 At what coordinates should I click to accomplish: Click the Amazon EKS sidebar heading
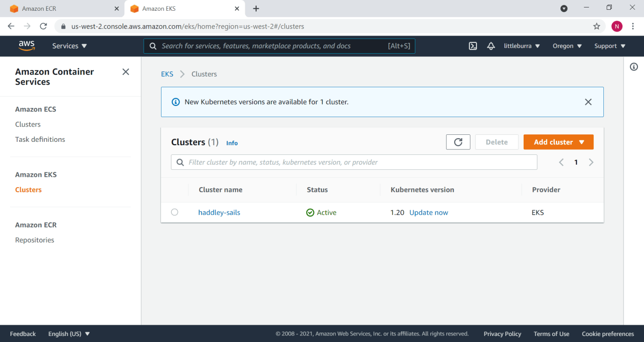[36, 175]
